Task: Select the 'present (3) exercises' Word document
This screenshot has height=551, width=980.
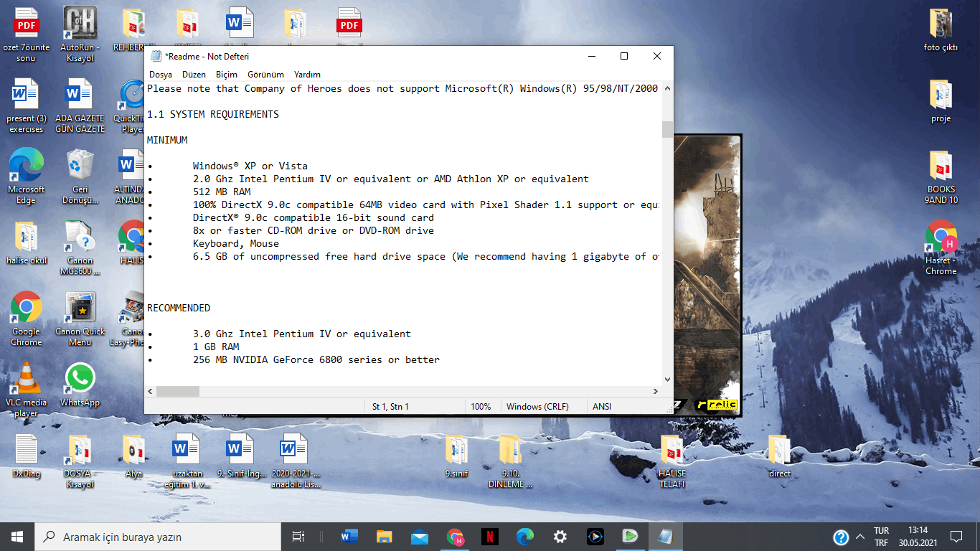Action: coord(27,105)
